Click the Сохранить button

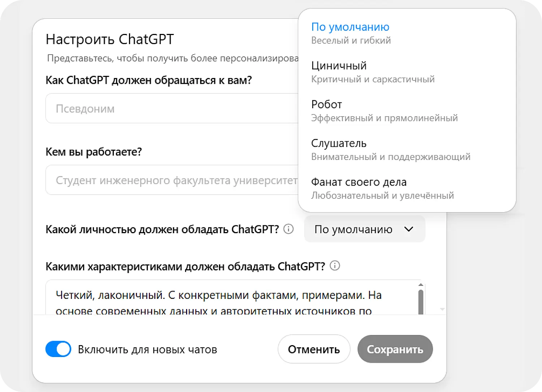tap(395, 349)
